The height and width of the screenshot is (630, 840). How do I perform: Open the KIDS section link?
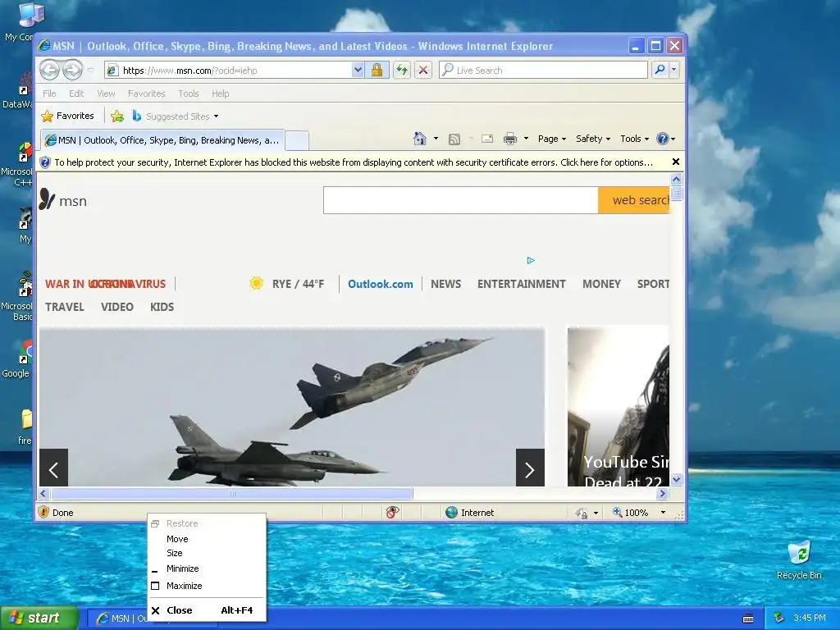pyautogui.click(x=162, y=307)
